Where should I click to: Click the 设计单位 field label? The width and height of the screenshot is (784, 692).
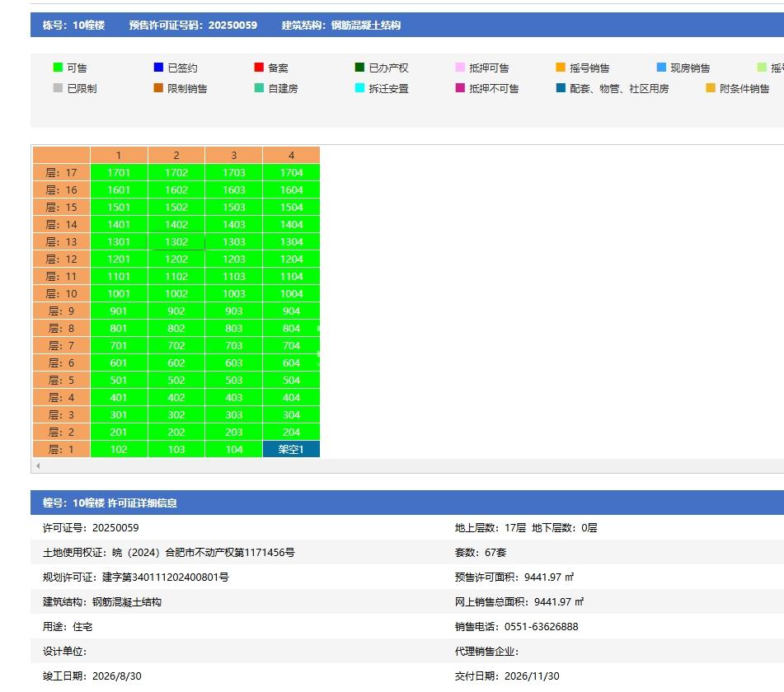click(64, 652)
